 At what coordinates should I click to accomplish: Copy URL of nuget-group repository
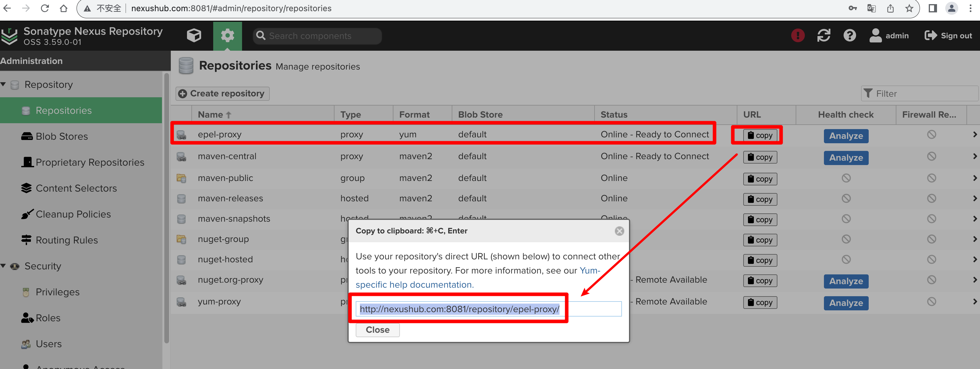[x=760, y=240]
